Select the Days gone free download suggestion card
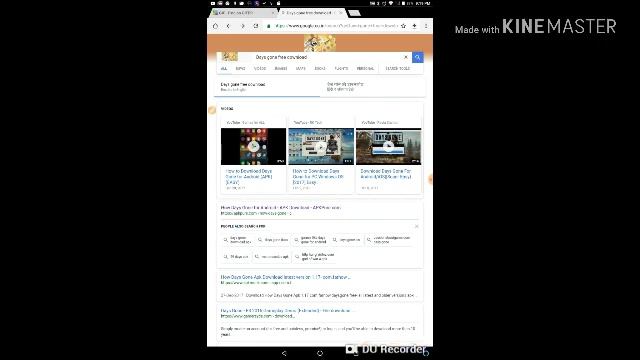This screenshot has width=640, height=360. [x=267, y=87]
